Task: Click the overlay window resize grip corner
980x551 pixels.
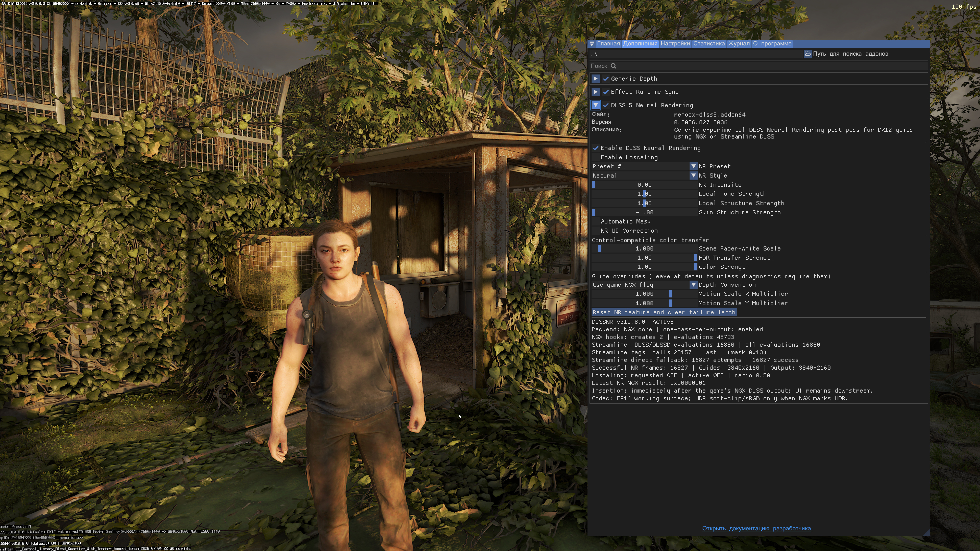Action: [x=926, y=532]
